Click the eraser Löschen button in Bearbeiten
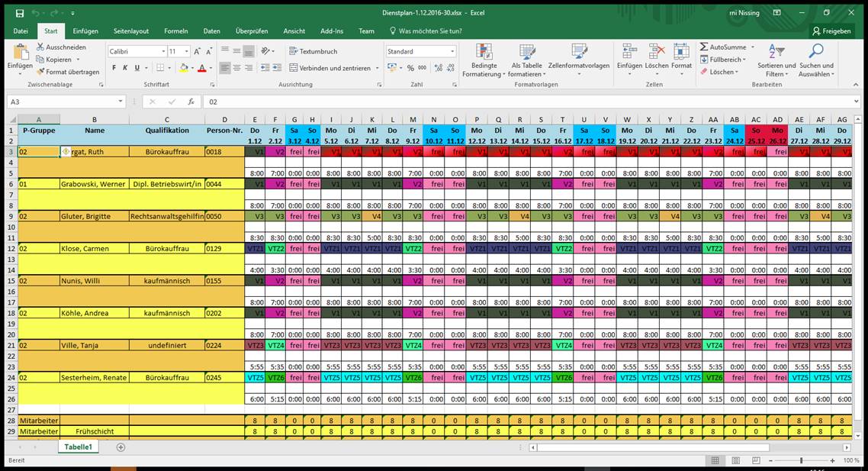The width and height of the screenshot is (868, 471). coord(719,72)
